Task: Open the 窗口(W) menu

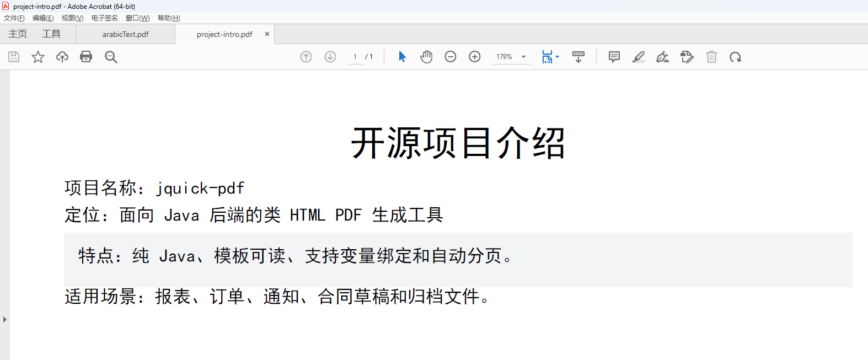Action: (137, 18)
